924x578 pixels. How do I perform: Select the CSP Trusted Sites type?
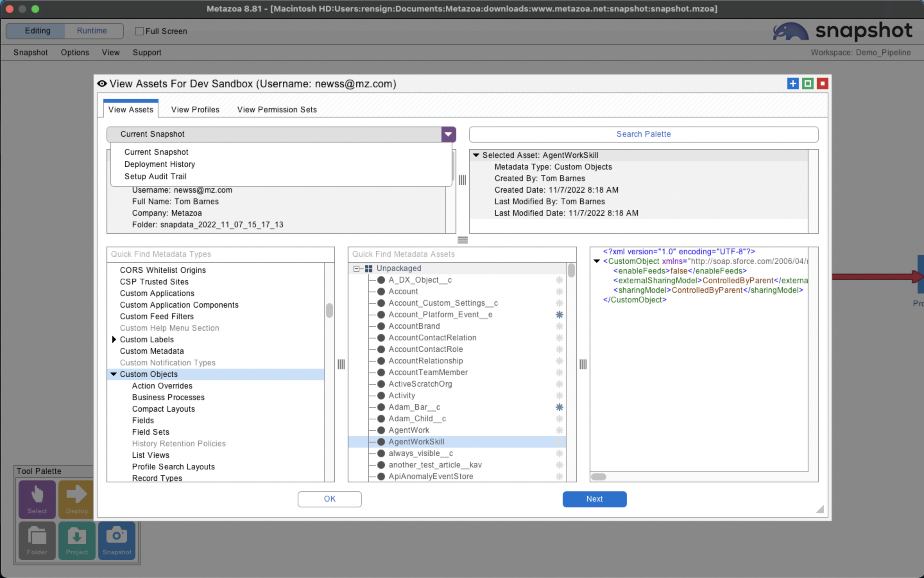click(x=154, y=282)
